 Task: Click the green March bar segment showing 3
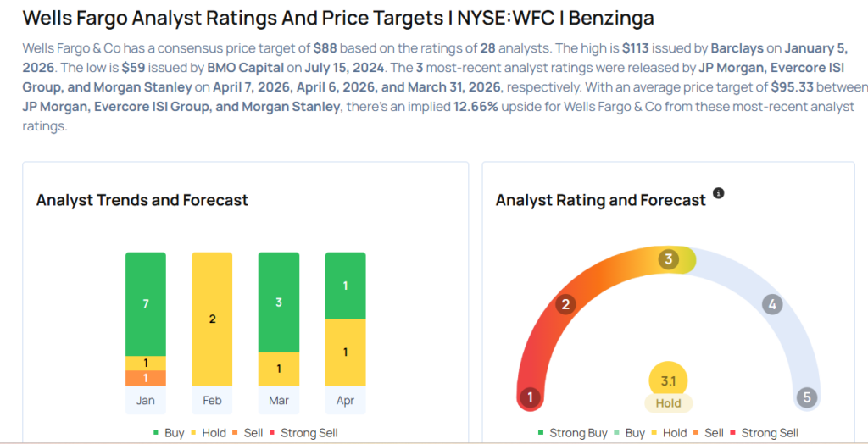pos(279,302)
